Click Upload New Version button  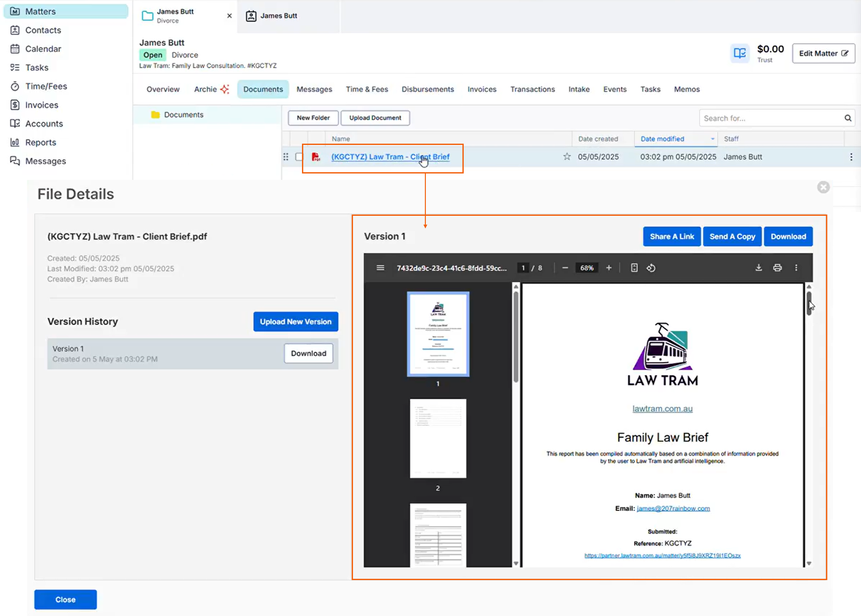coord(295,322)
